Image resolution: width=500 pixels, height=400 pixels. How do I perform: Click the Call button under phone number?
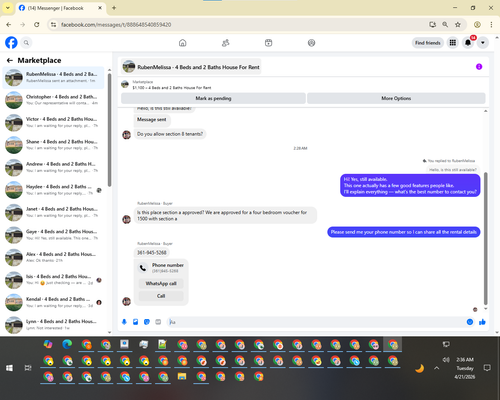(x=161, y=296)
